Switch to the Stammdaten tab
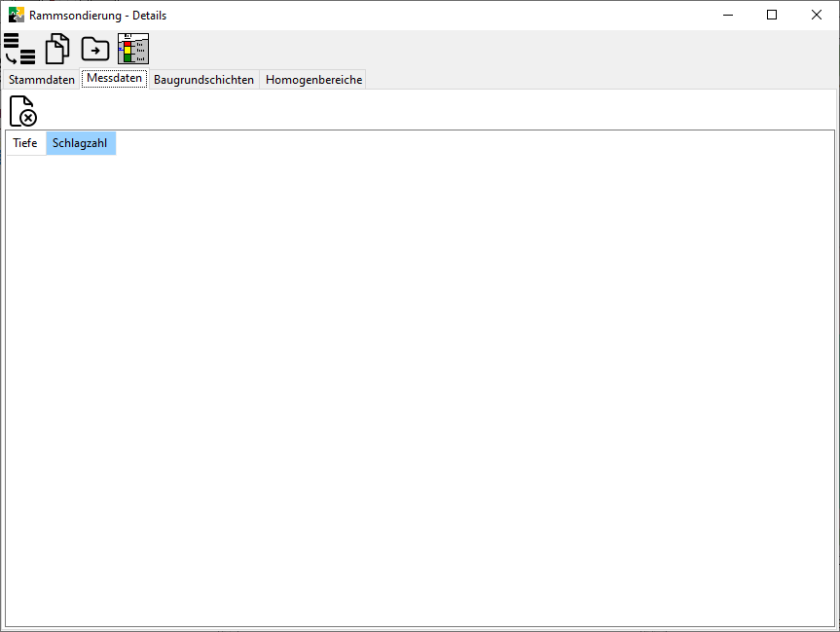The width and height of the screenshot is (840, 632). click(42, 80)
